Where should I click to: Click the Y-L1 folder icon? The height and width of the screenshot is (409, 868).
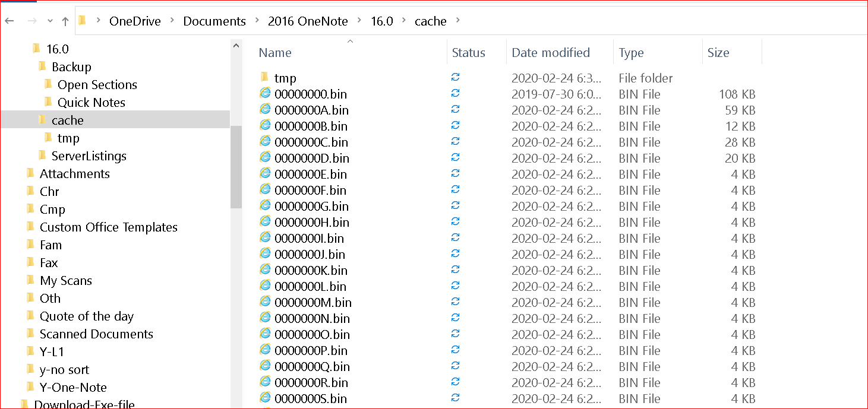31,351
